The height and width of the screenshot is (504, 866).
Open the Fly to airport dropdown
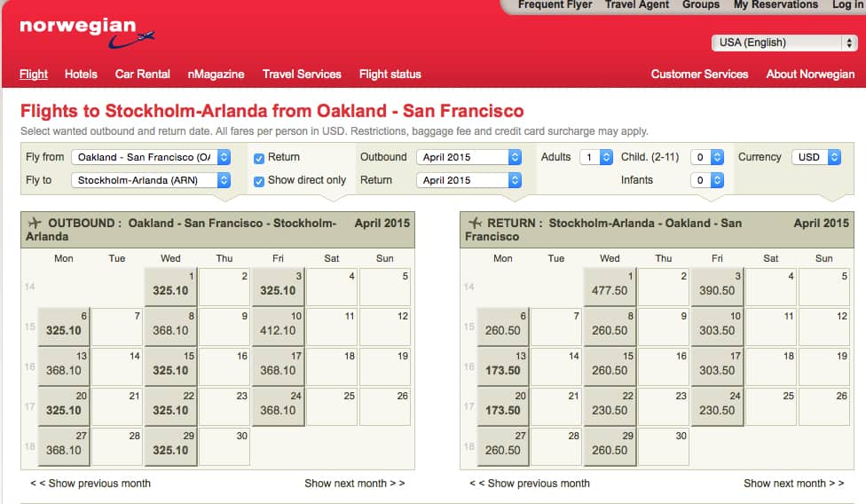(151, 180)
